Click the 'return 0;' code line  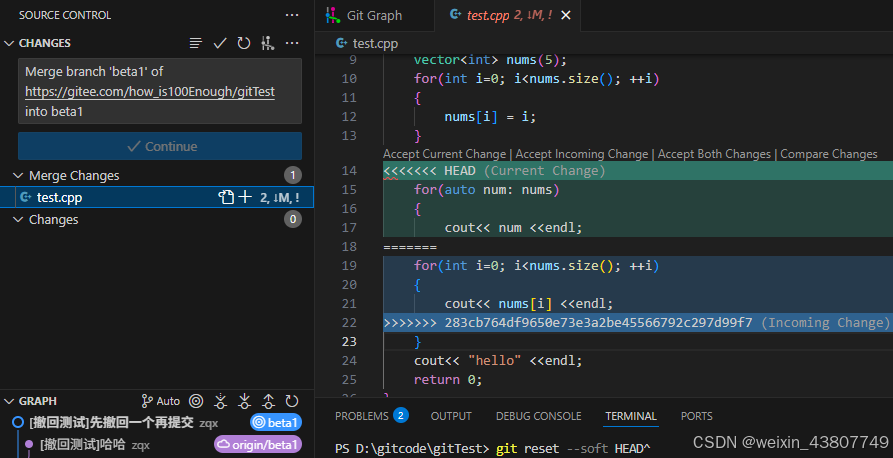coord(448,379)
